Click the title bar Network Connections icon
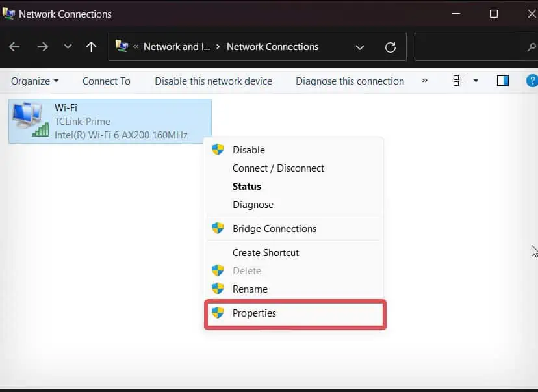Viewport: 538px width, 392px height. tap(8, 14)
